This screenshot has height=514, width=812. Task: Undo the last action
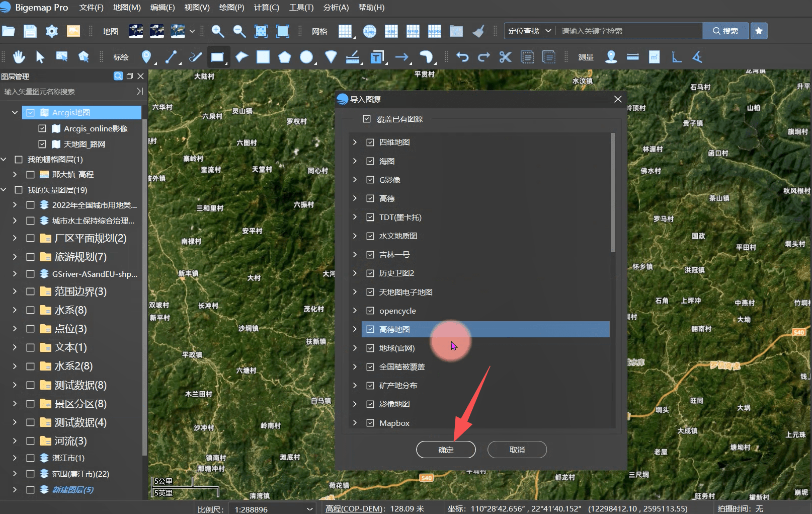[463, 57]
